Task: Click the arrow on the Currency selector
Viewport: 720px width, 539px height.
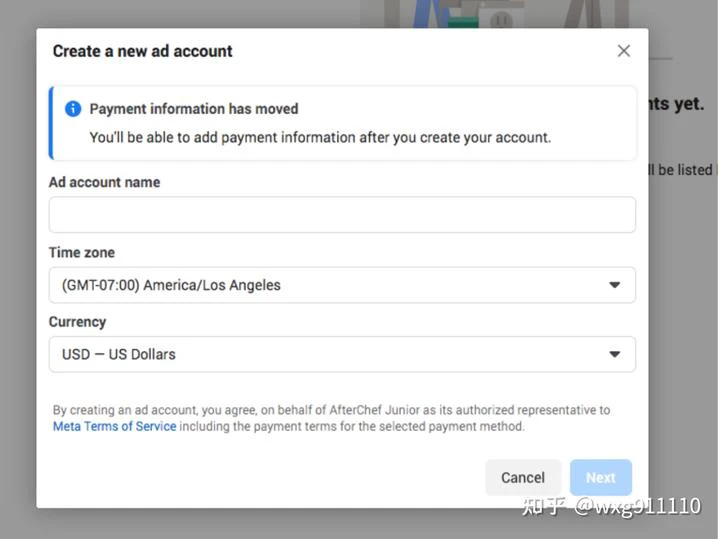Action: 614,354
